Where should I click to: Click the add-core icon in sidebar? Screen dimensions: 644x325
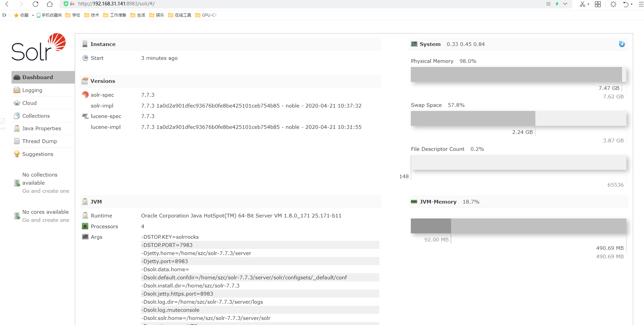point(17,216)
